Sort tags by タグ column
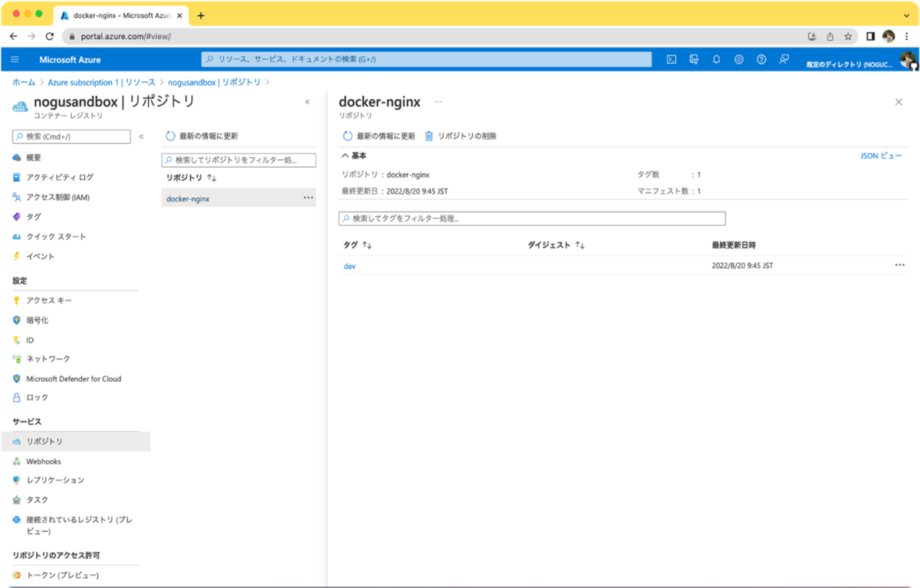920x588 pixels. coord(357,245)
